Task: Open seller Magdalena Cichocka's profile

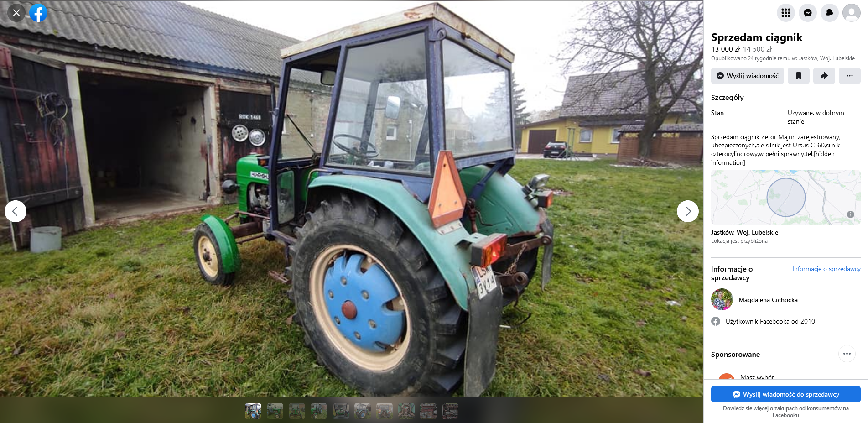Action: [x=768, y=300]
